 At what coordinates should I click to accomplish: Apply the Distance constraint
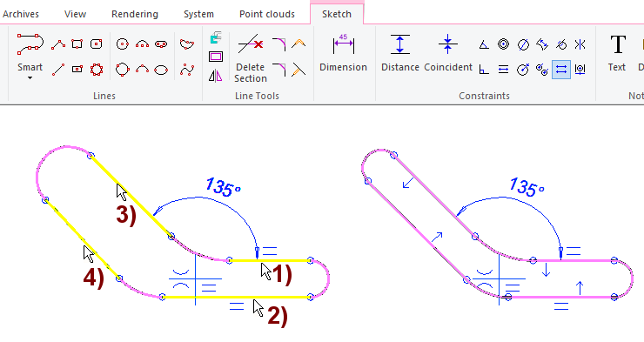(x=400, y=53)
